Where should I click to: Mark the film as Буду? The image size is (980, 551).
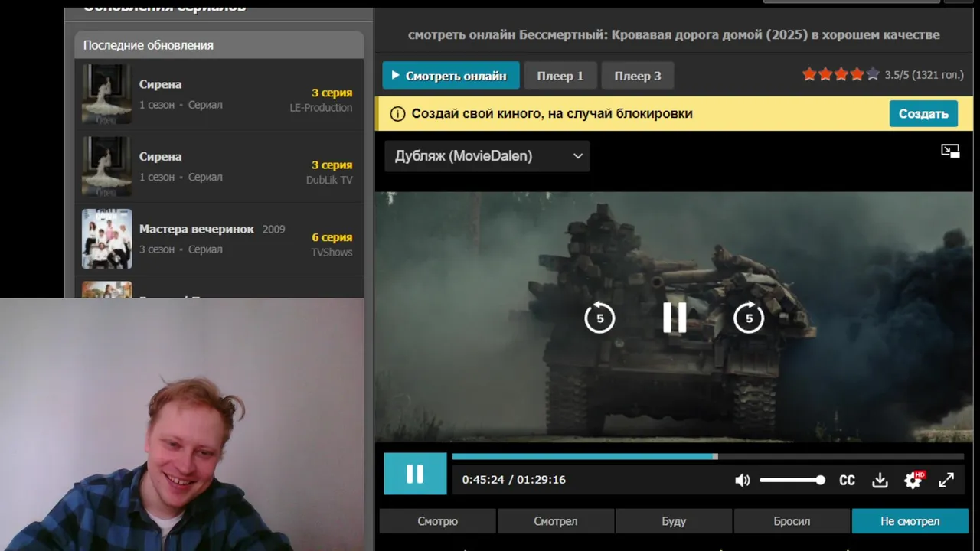[674, 521]
